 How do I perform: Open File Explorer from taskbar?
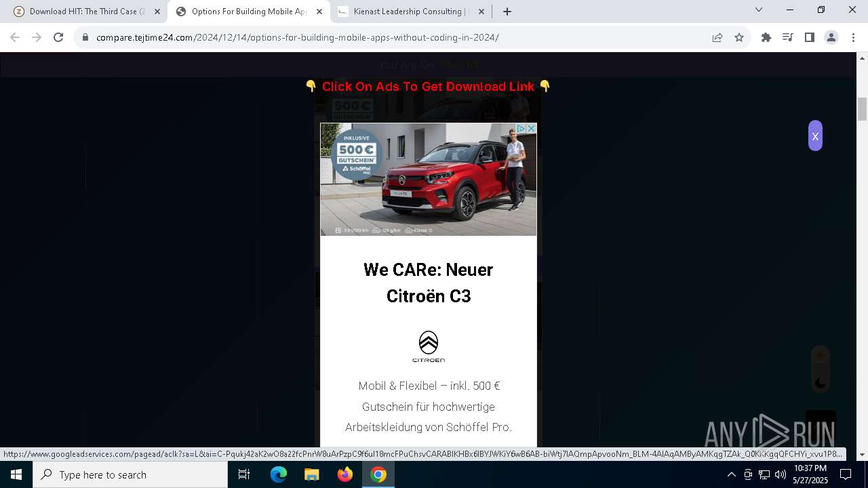(311, 474)
